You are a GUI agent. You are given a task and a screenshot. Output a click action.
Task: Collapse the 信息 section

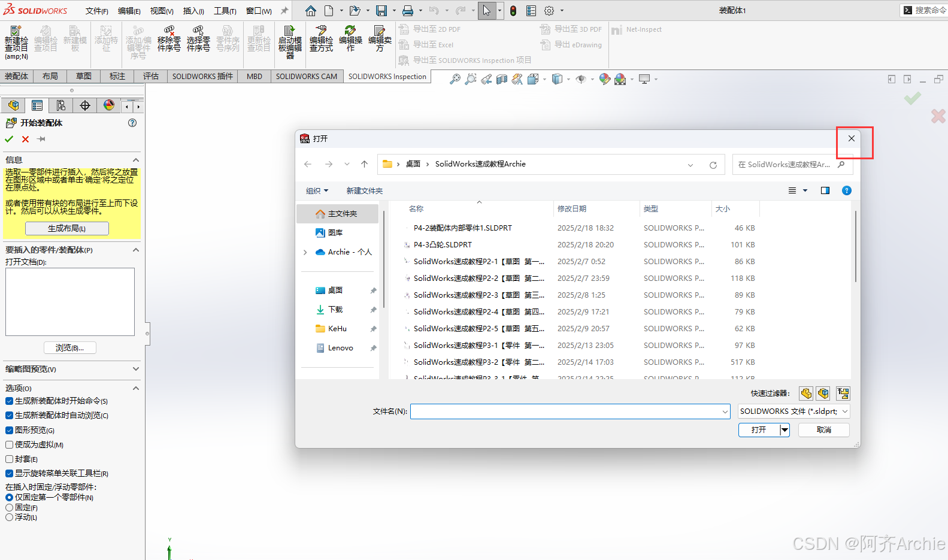pos(136,160)
